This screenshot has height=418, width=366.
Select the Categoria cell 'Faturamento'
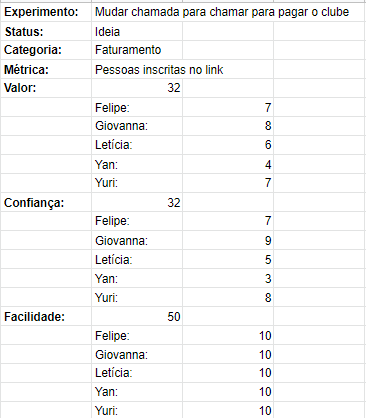pos(137,50)
